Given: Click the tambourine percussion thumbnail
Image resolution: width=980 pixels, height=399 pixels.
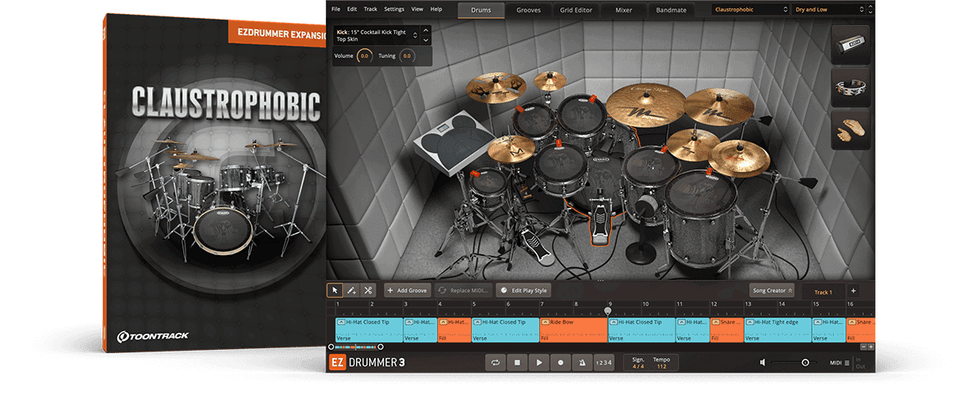Looking at the screenshot, I should [x=852, y=87].
